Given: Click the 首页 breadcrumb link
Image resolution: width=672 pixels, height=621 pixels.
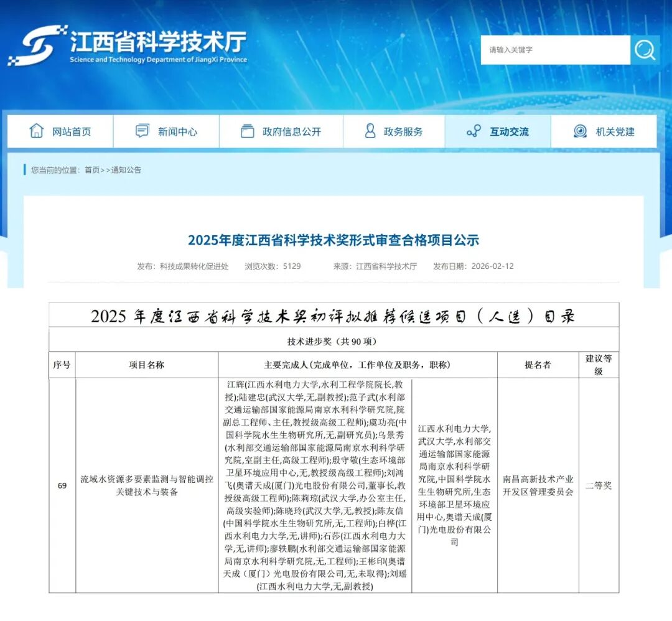Looking at the screenshot, I should [x=92, y=170].
